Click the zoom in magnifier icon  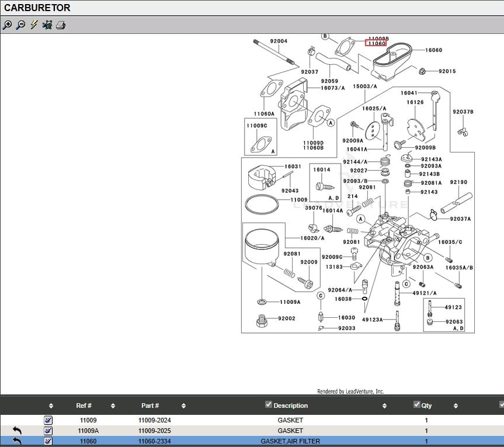7,25
